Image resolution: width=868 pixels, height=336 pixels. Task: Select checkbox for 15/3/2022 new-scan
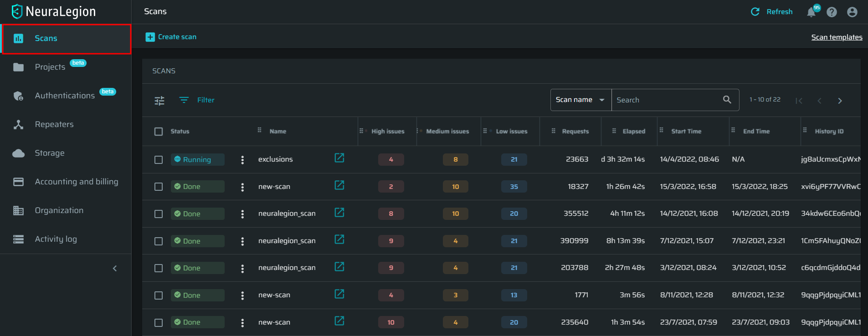[159, 187]
